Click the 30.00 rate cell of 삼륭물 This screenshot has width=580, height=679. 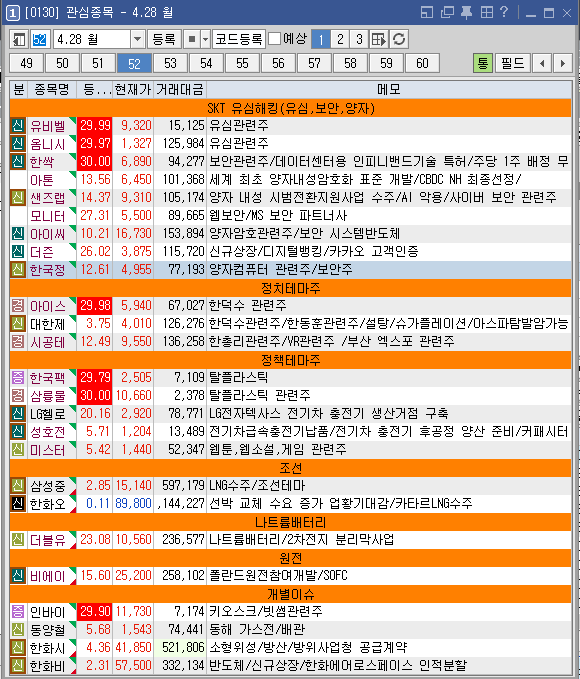pyautogui.click(x=95, y=395)
